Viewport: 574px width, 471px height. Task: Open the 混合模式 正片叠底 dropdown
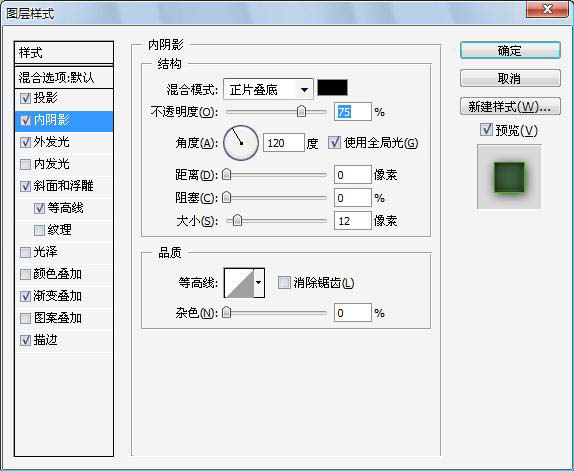point(268,89)
